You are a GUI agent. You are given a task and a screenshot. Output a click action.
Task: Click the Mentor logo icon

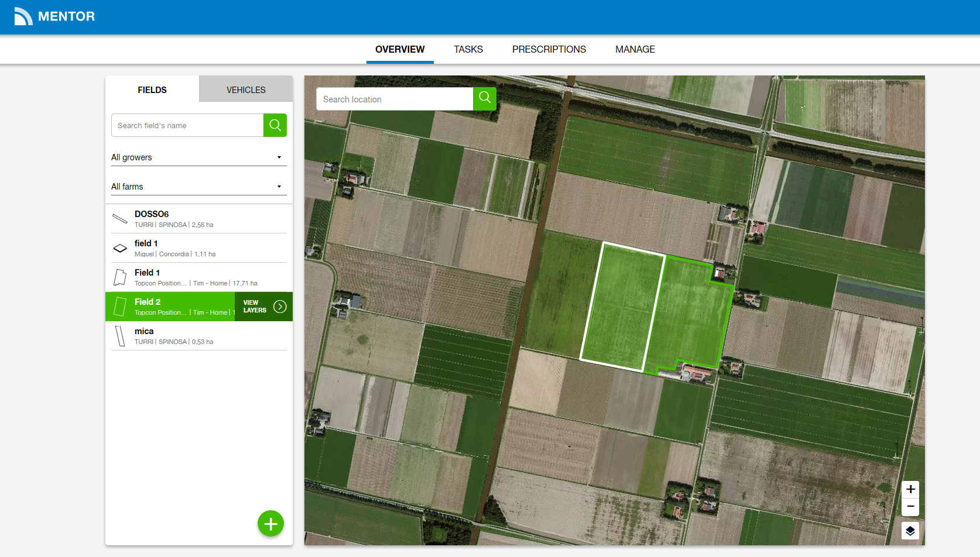(x=23, y=16)
